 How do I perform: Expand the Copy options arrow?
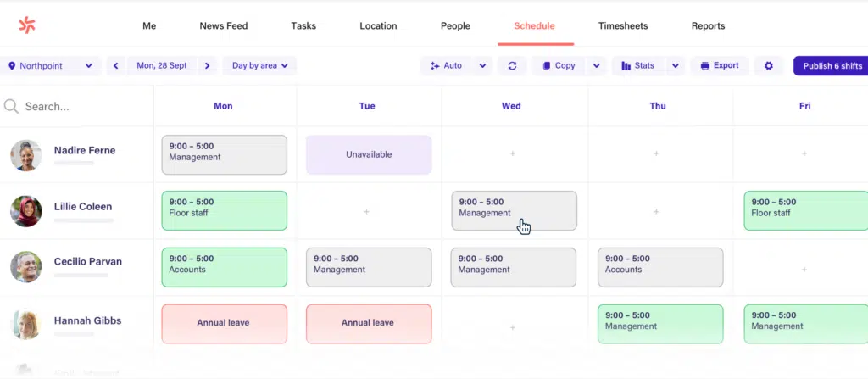point(596,66)
